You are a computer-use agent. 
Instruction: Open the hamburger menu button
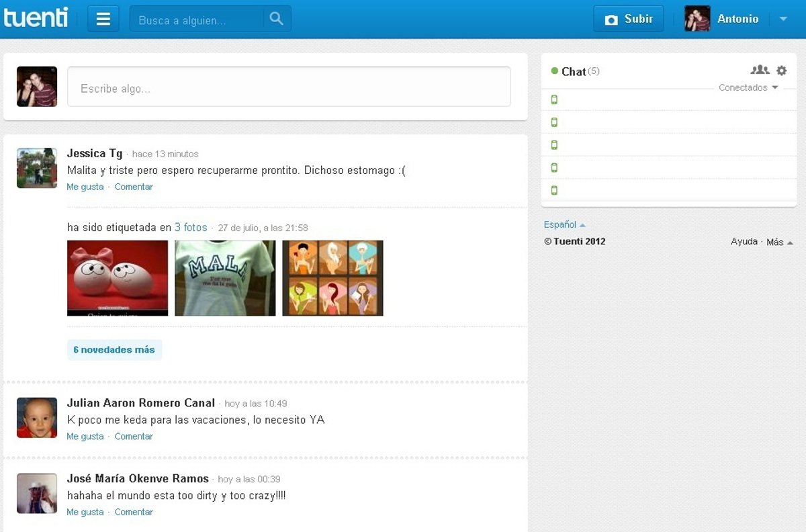point(103,19)
